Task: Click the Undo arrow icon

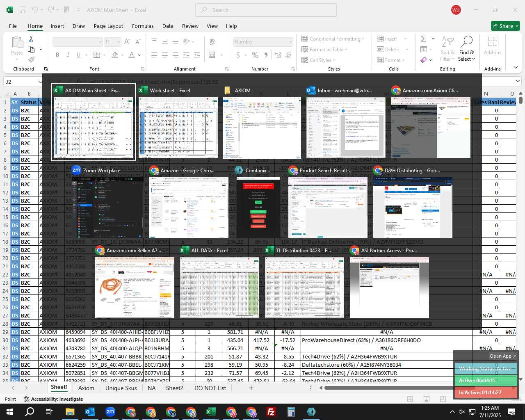Action: [x=35, y=10]
